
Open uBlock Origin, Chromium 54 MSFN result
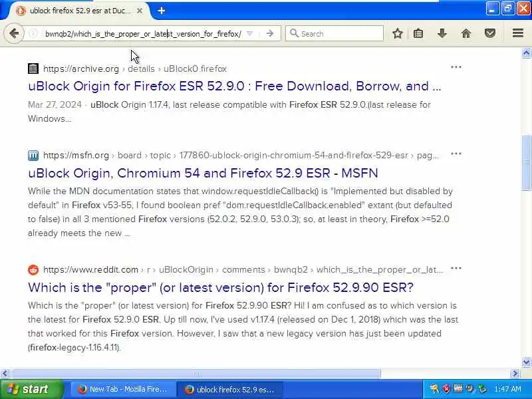pyautogui.click(x=203, y=173)
